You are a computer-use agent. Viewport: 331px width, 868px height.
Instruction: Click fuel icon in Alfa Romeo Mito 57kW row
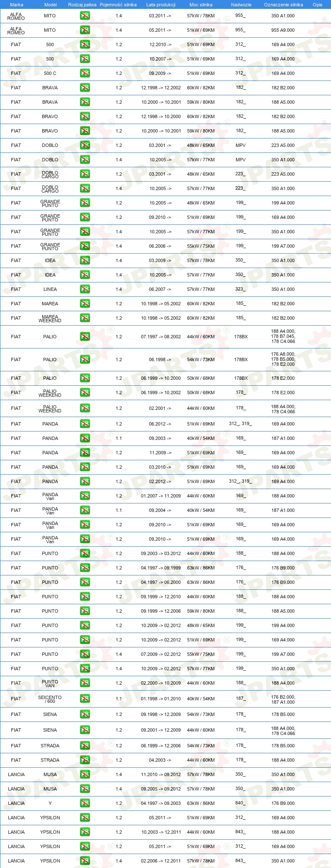85,16
